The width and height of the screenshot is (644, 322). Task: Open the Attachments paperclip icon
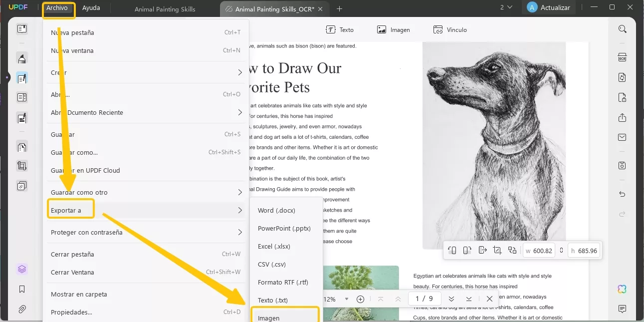click(22, 309)
